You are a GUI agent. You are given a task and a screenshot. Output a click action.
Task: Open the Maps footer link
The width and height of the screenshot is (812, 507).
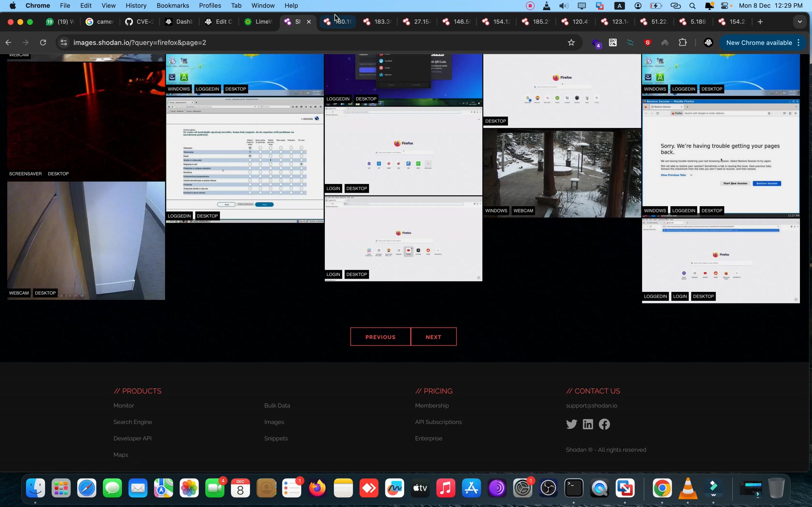pyautogui.click(x=120, y=455)
